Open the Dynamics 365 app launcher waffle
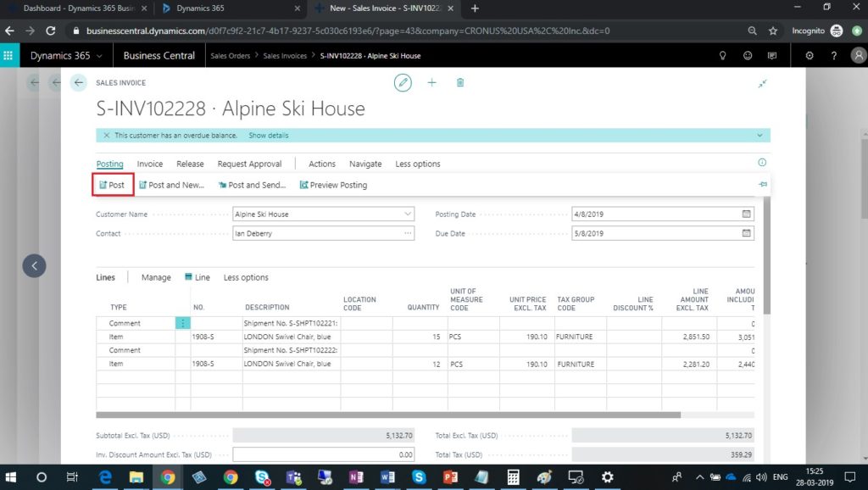Screen dimensions: 868x490 pyautogui.click(x=9, y=56)
